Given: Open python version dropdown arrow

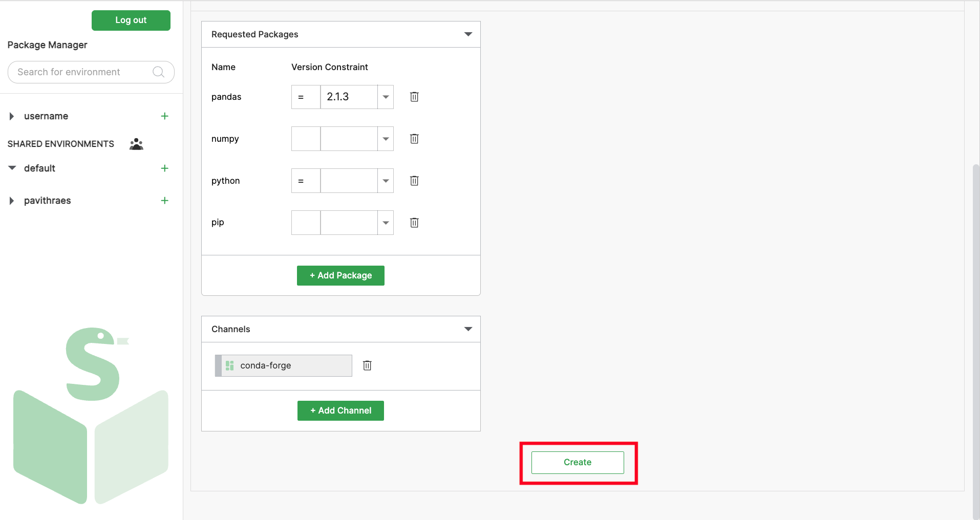Looking at the screenshot, I should [386, 181].
